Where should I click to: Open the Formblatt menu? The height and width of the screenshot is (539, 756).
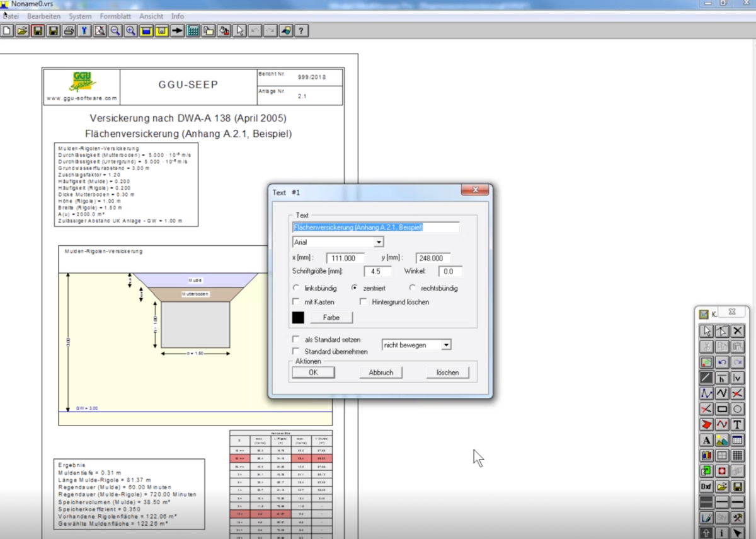point(116,16)
